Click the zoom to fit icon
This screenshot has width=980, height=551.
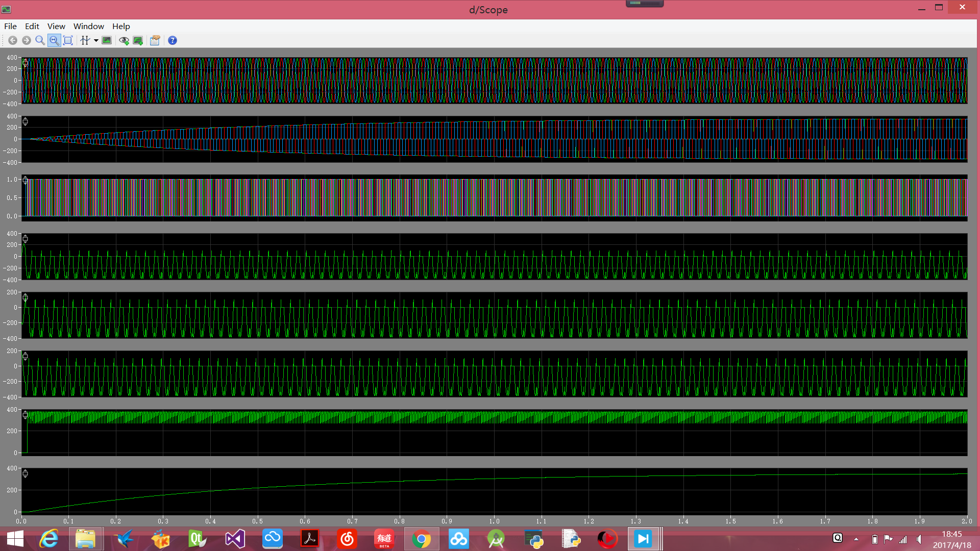point(68,40)
